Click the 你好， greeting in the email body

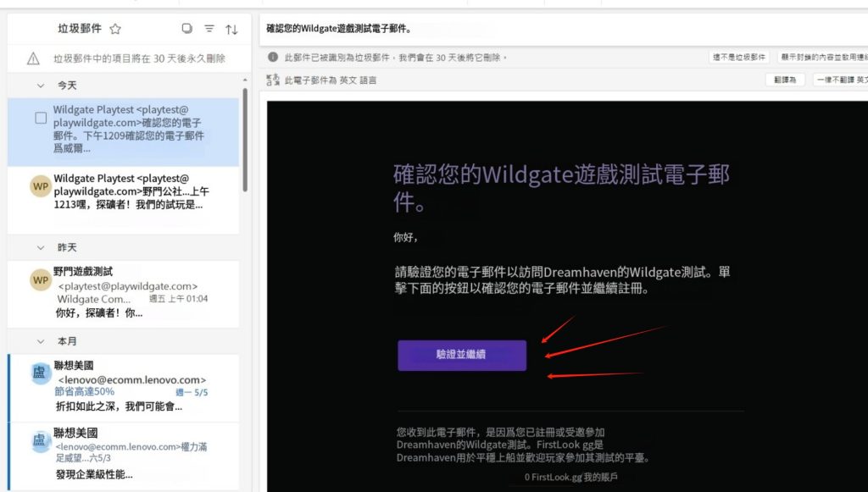[x=406, y=238]
